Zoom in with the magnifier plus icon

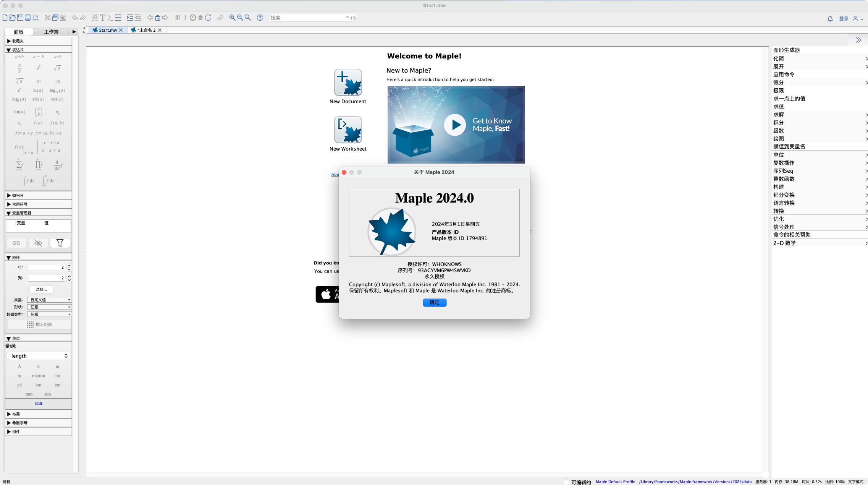(232, 18)
